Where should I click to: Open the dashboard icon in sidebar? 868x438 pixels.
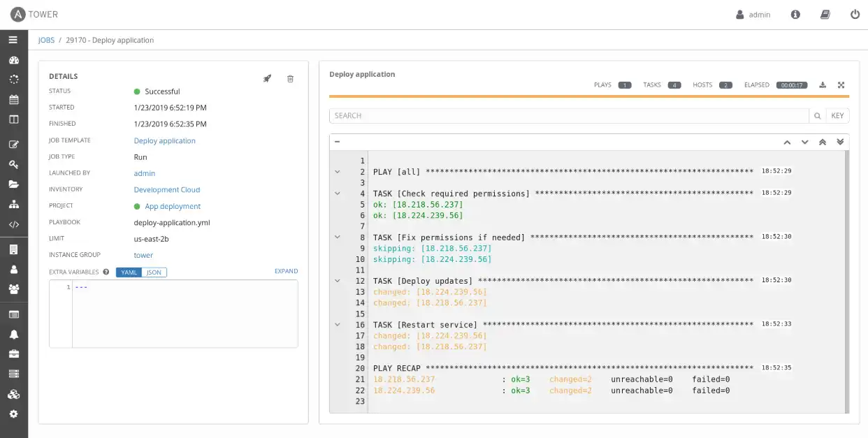click(x=13, y=60)
